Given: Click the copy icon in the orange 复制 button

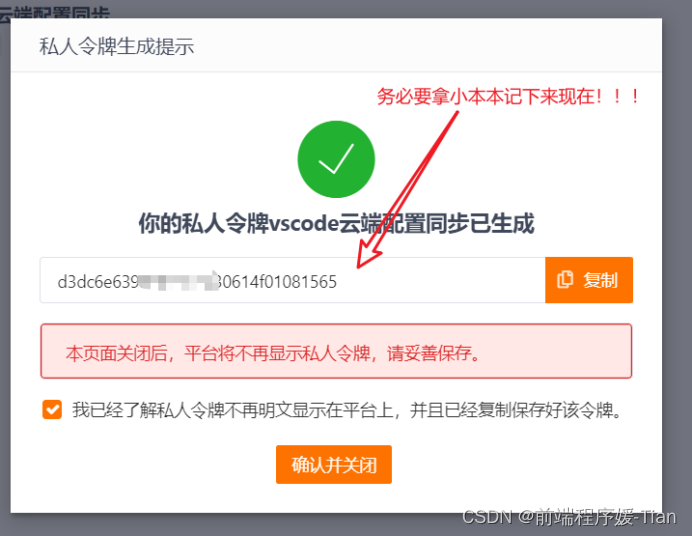Looking at the screenshot, I should (565, 280).
